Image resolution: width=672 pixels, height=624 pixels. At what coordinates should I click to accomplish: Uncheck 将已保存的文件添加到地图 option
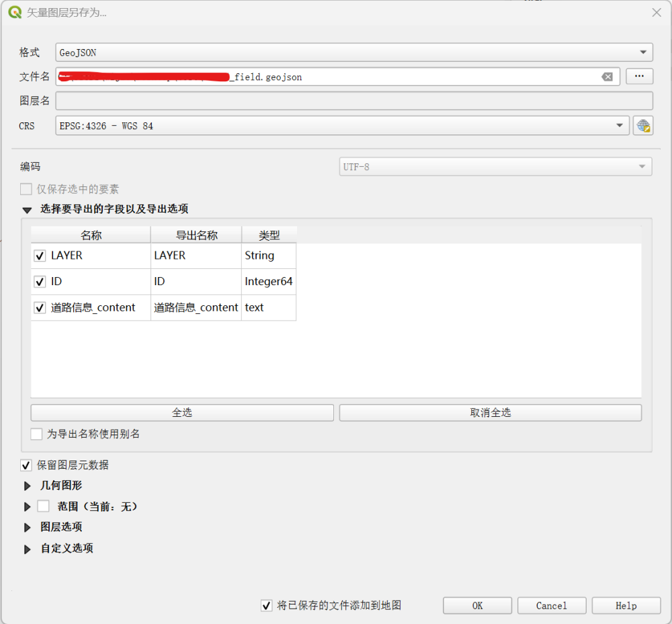pos(267,606)
